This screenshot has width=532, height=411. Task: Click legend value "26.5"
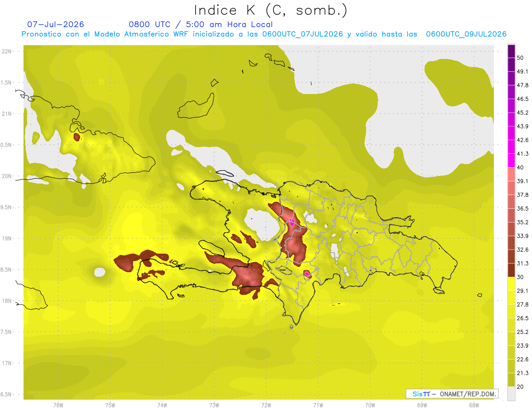coord(523,318)
